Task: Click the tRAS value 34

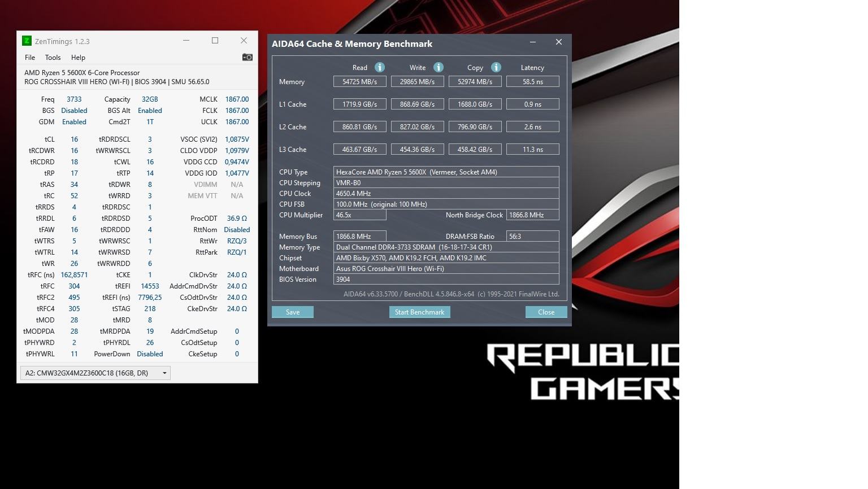Action: point(74,185)
